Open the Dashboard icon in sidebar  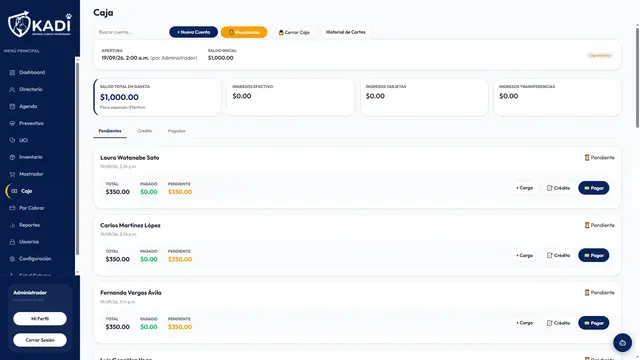(x=12, y=72)
